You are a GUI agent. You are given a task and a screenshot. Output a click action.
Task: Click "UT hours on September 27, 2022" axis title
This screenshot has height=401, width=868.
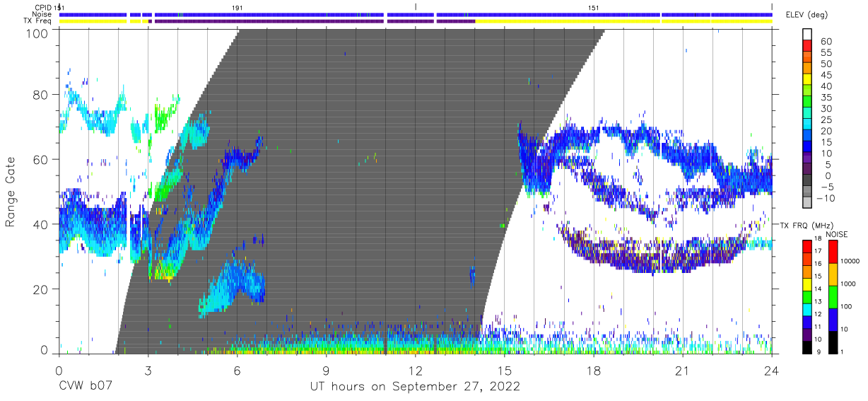coord(416,386)
